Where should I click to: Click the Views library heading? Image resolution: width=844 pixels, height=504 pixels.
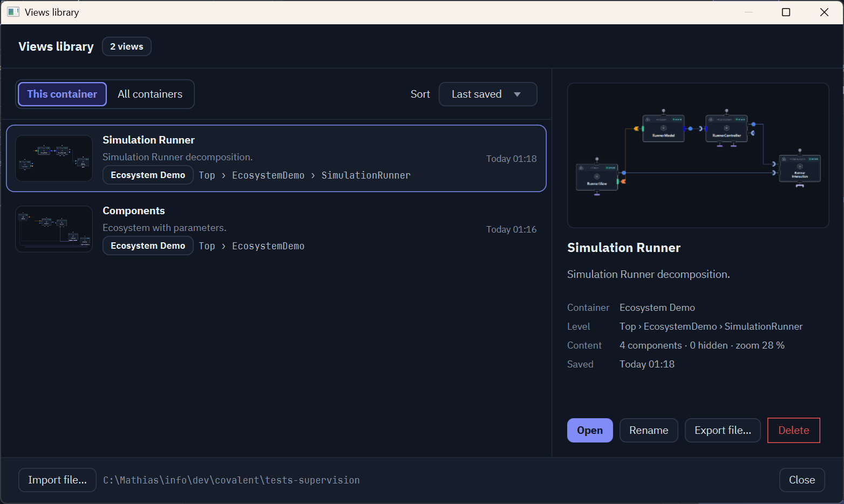[x=56, y=46]
